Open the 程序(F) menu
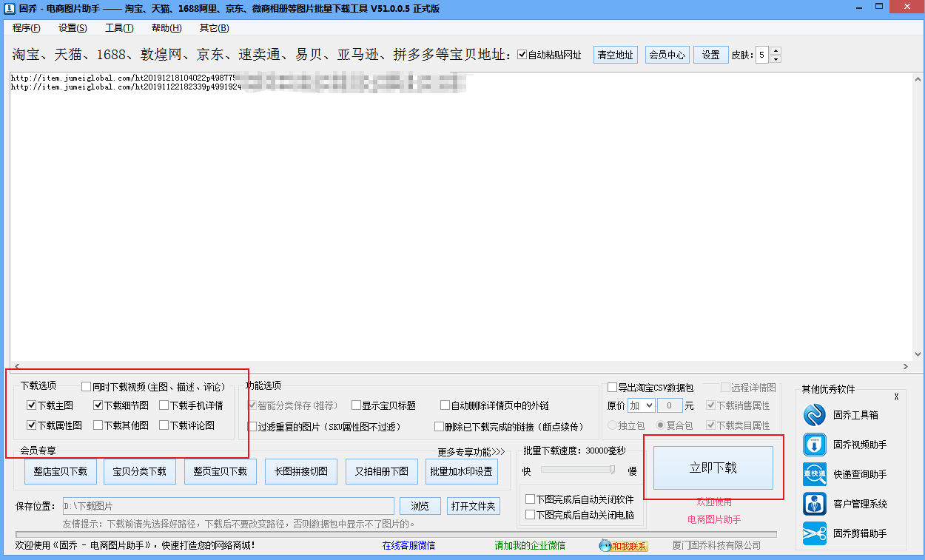 [27, 28]
